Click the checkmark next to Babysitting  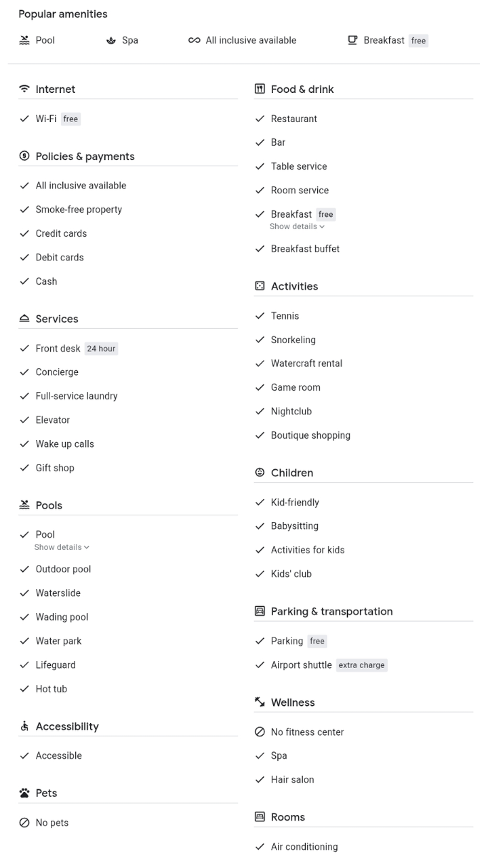260,526
